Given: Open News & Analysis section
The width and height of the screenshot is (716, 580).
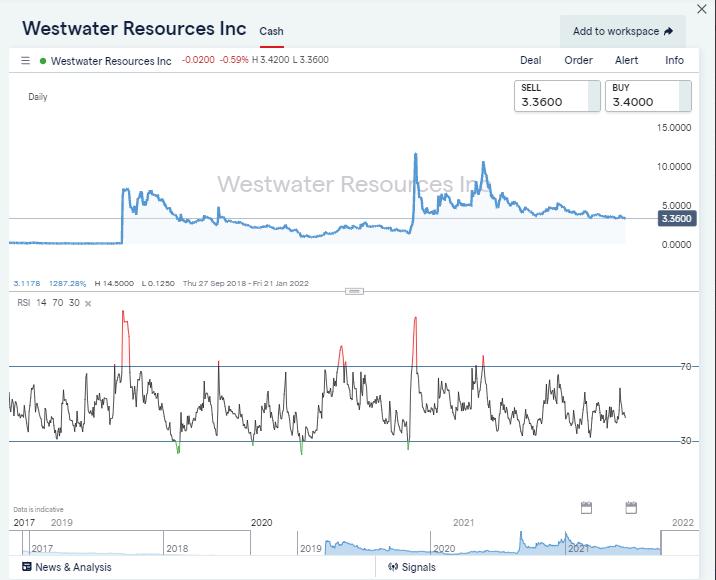Looking at the screenshot, I should [x=67, y=567].
